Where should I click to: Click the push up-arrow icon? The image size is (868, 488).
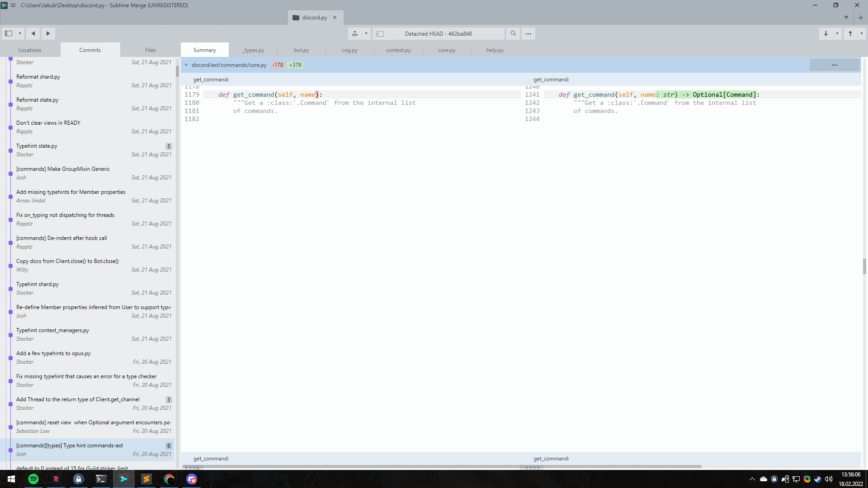click(850, 33)
